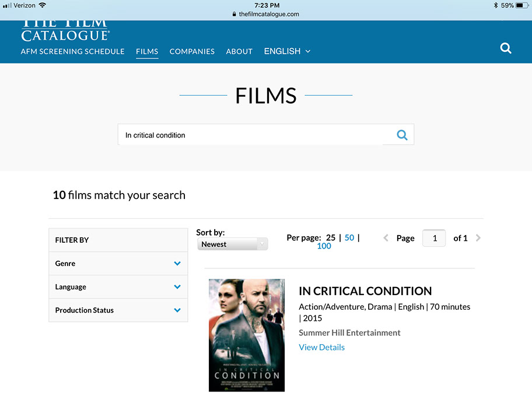The width and height of the screenshot is (532, 399).
Task: Open the About page
Action: pyautogui.click(x=239, y=51)
